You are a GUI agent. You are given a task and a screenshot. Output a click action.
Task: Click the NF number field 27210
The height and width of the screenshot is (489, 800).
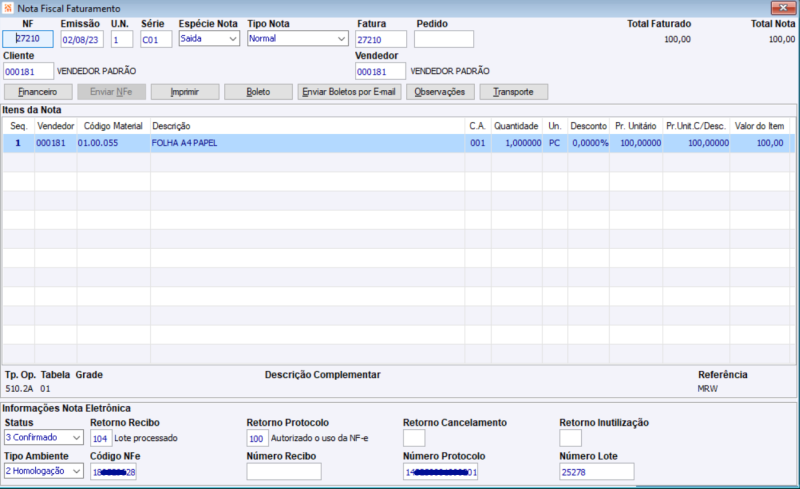tap(28, 39)
